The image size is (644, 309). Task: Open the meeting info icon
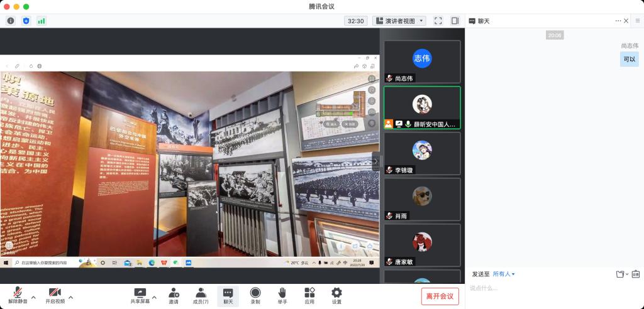11,21
